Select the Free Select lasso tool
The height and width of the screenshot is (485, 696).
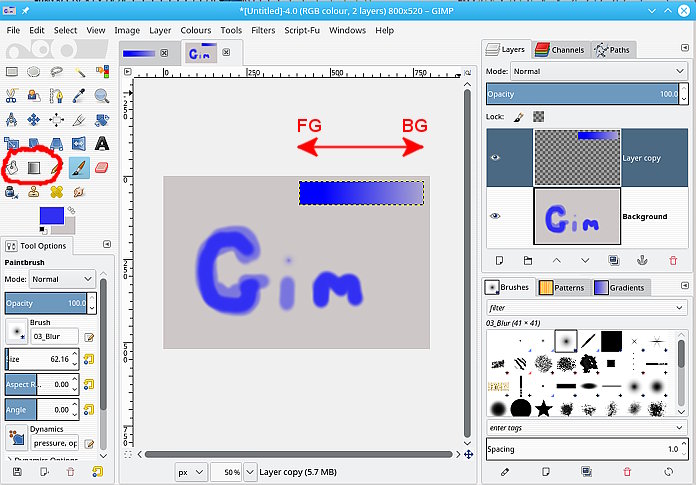[56, 71]
